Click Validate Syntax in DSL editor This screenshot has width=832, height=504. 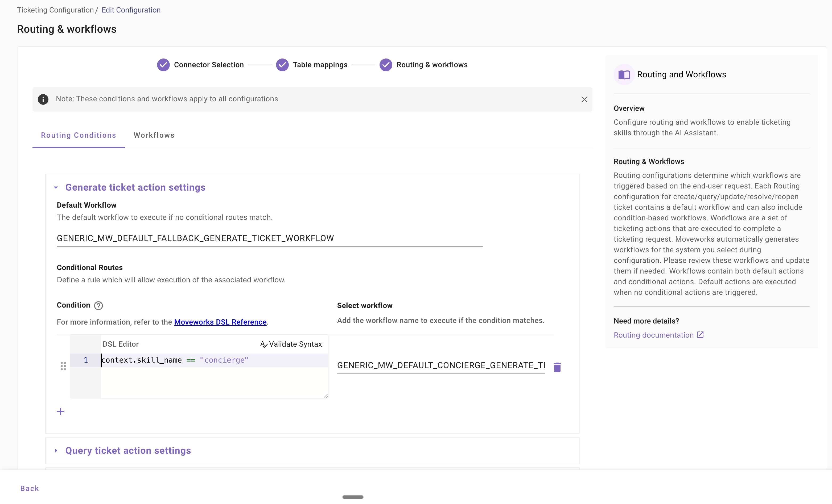(x=291, y=344)
